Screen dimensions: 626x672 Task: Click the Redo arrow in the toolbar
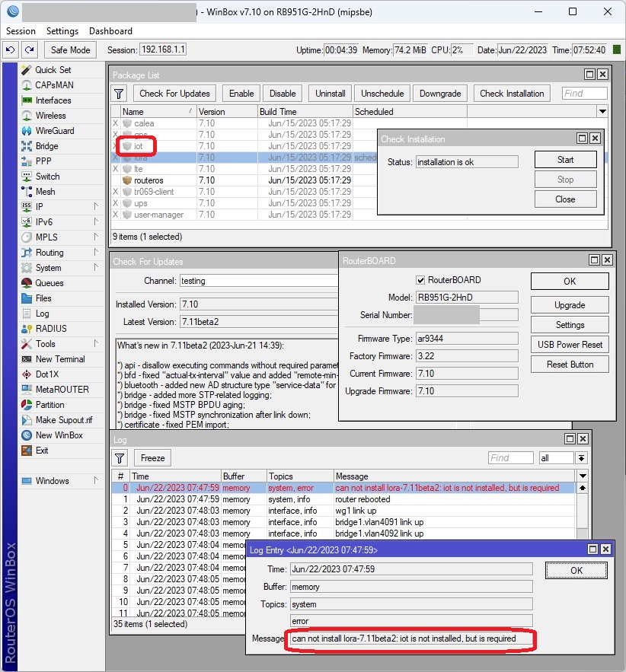coord(30,49)
